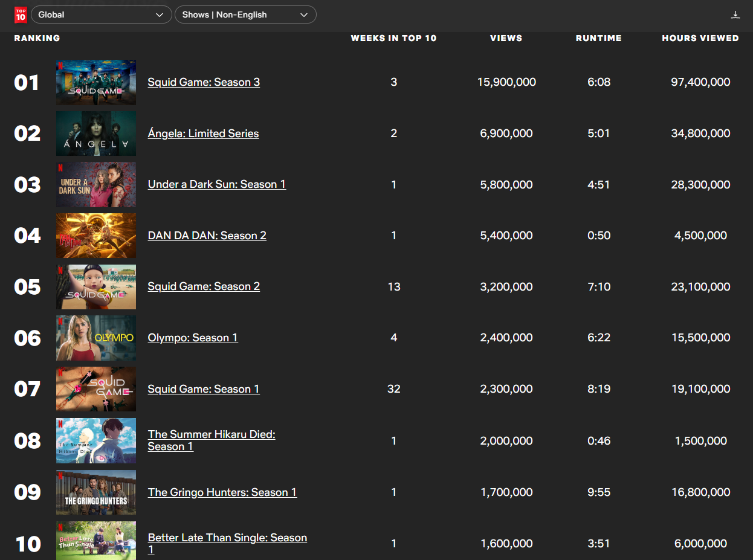The image size is (753, 560).
Task: Click the Olympo thumbnail
Action: tap(96, 338)
